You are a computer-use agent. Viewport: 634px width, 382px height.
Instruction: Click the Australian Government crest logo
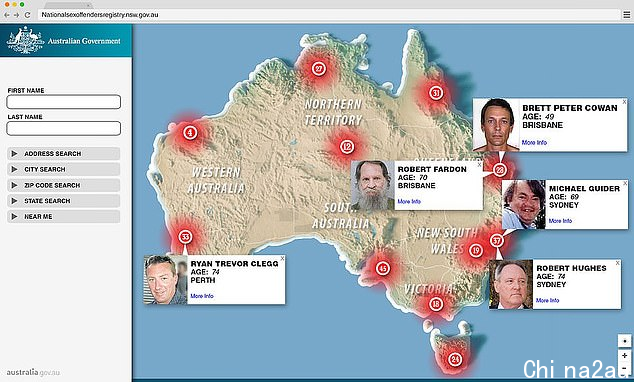tap(25, 40)
